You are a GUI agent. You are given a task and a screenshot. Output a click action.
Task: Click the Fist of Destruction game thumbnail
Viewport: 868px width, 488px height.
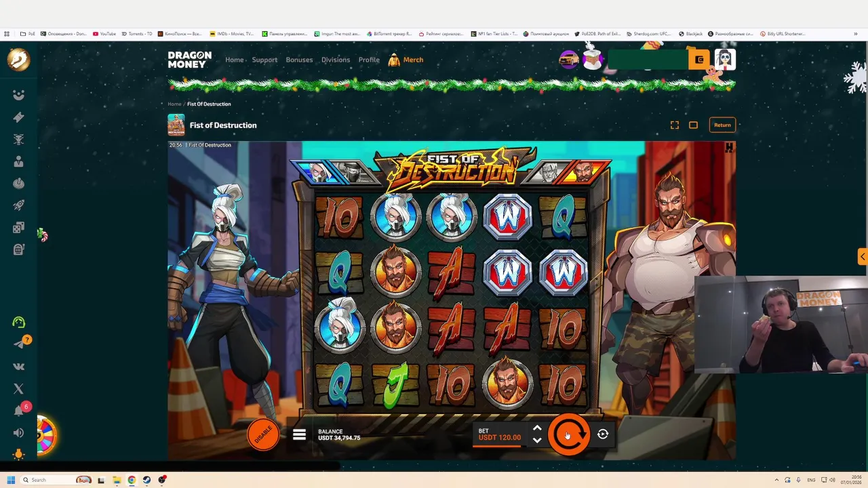point(176,125)
